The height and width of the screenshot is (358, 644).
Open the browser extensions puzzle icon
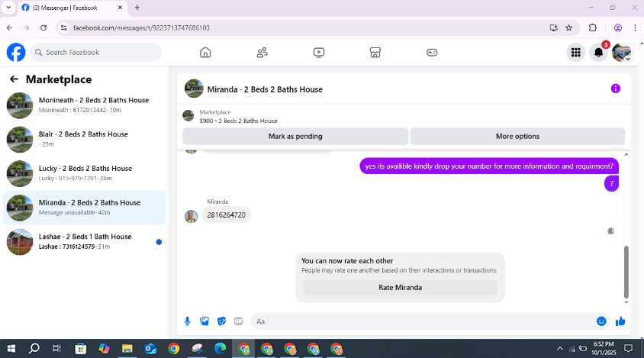[593, 28]
